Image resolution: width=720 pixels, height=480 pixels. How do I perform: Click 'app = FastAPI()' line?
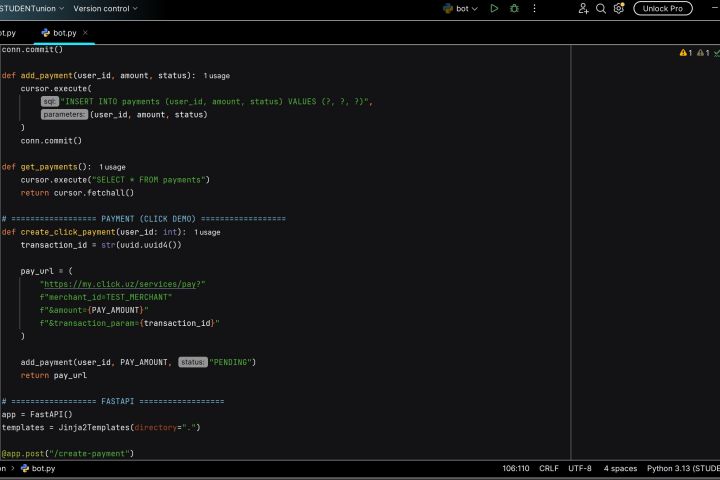(x=37, y=414)
